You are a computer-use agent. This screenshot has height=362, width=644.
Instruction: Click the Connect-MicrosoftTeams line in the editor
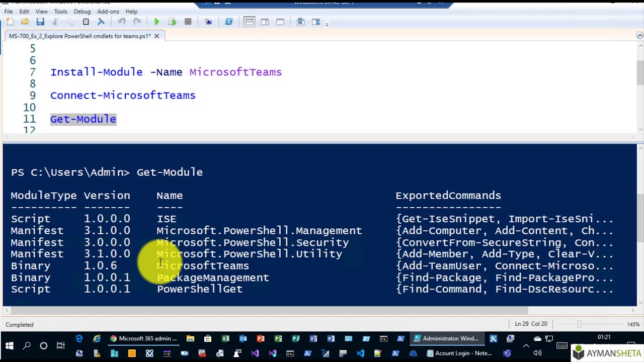point(123,96)
